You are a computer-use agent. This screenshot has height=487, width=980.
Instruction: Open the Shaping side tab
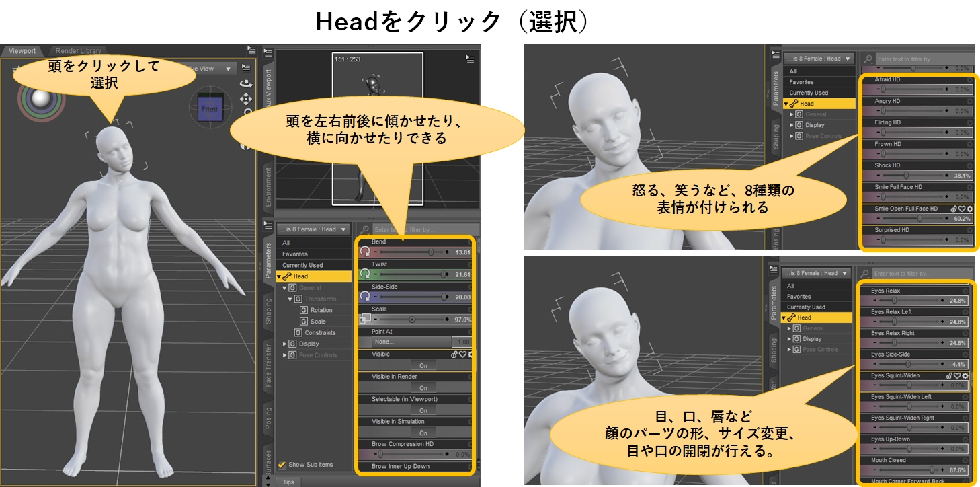[x=268, y=311]
